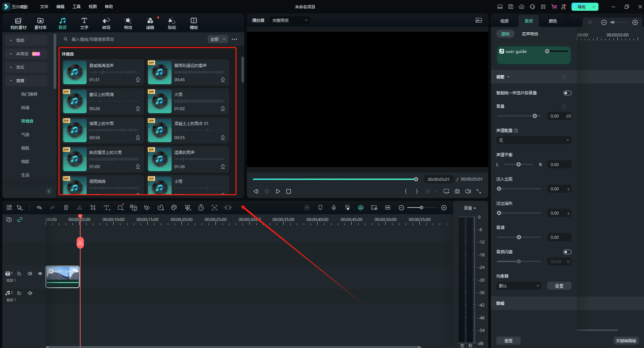Open the 声道配置 dropdown

[x=534, y=140]
